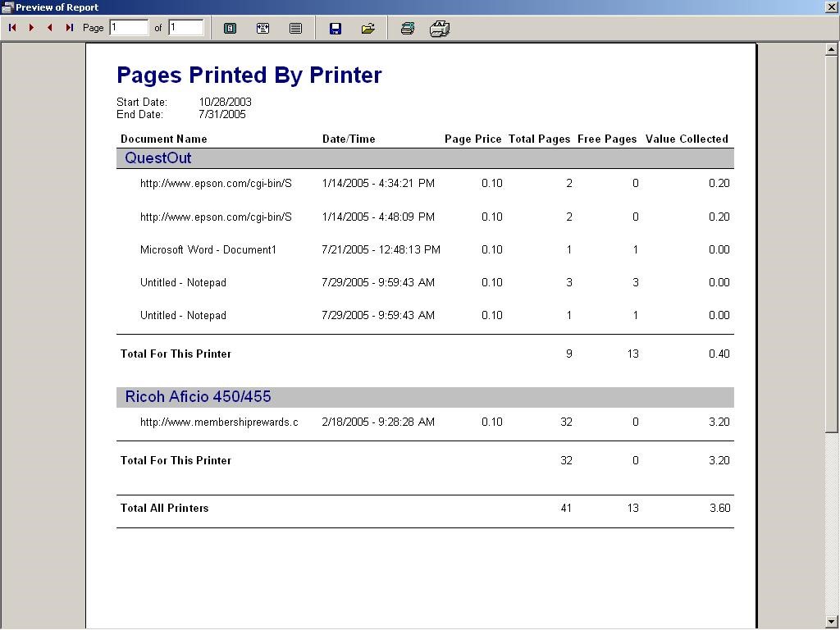Click the QuestOut printer group header
The width and height of the screenshot is (840, 630).
(158, 158)
